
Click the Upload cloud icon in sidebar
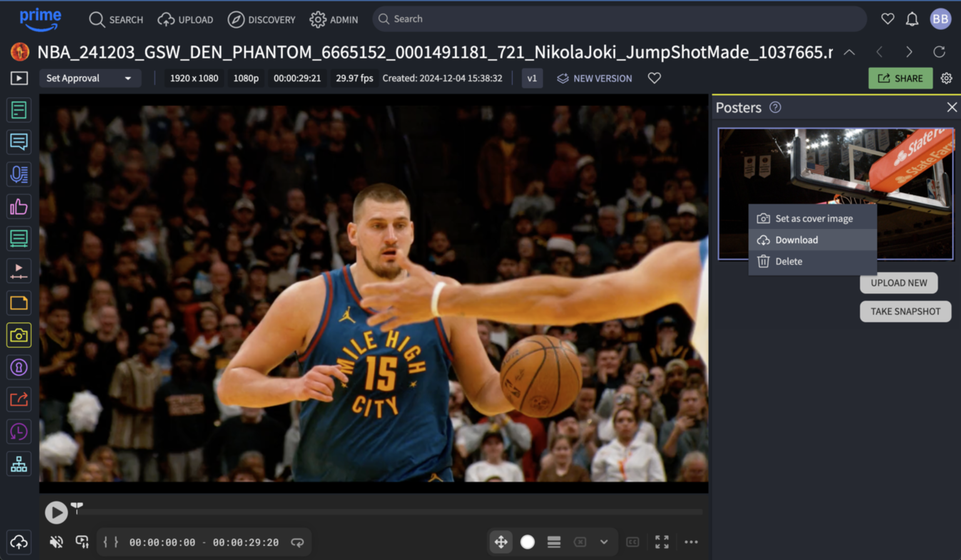(19, 542)
